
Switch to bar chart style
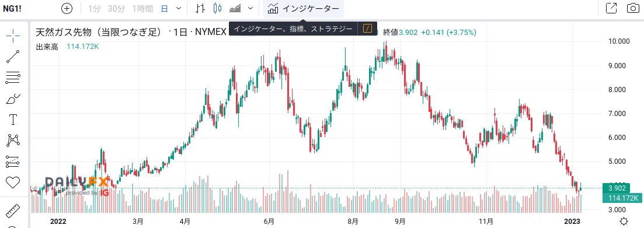tap(200, 8)
